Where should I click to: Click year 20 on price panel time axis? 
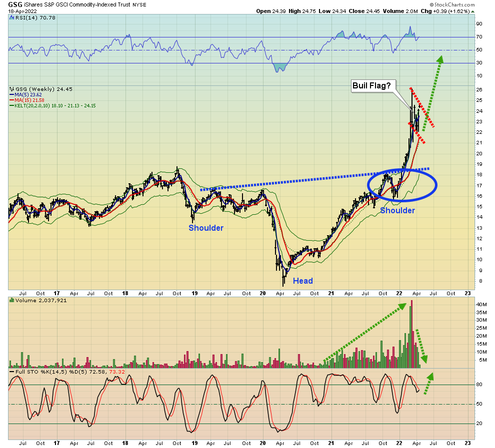262,294
